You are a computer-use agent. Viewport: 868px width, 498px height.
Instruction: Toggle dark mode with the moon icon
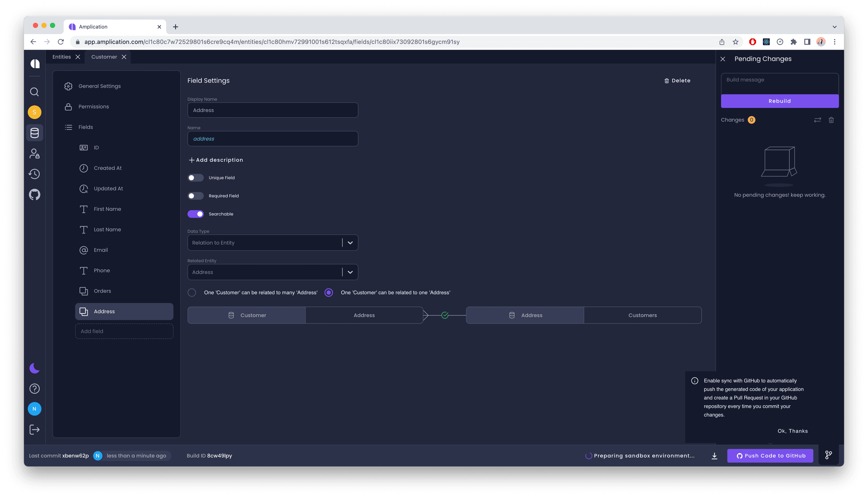(34, 368)
